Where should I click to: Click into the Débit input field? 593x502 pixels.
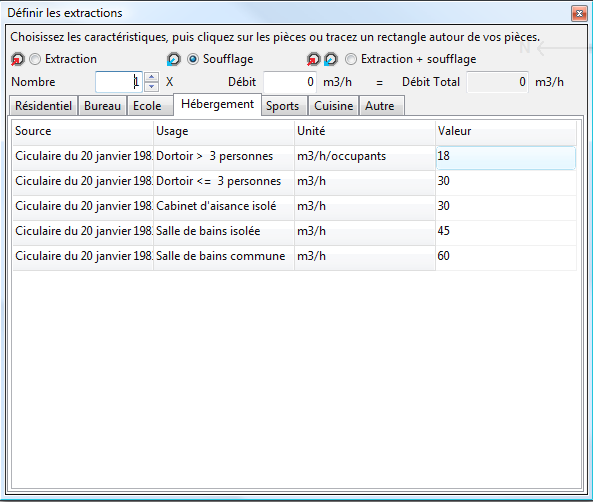[x=290, y=82]
